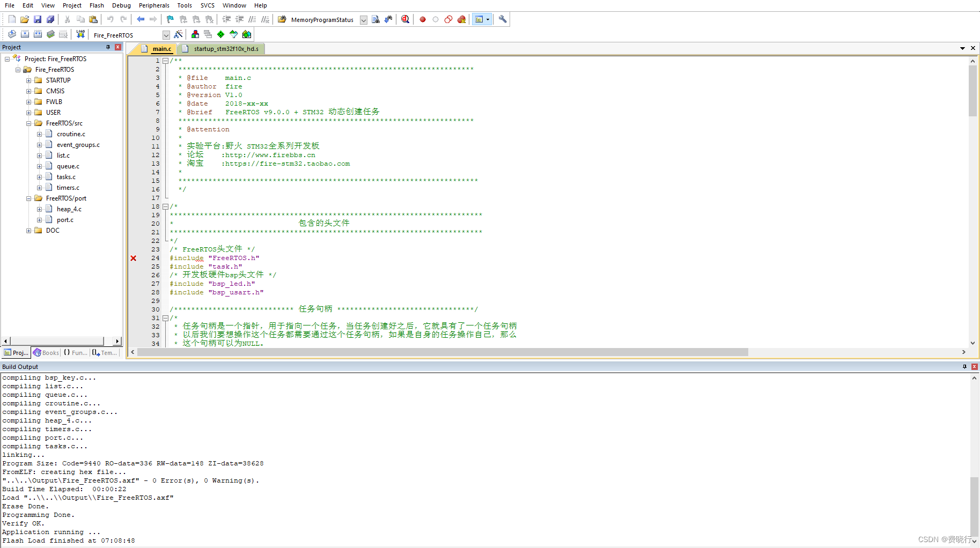Click the error marker at line 24
Viewport: 980px width, 548px height.
(134, 258)
